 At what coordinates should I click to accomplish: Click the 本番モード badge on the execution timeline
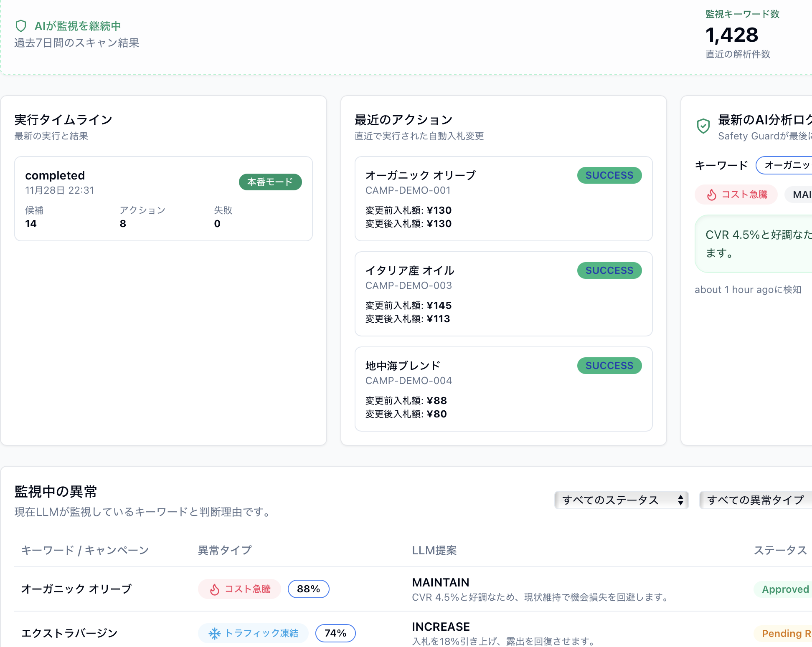(270, 182)
